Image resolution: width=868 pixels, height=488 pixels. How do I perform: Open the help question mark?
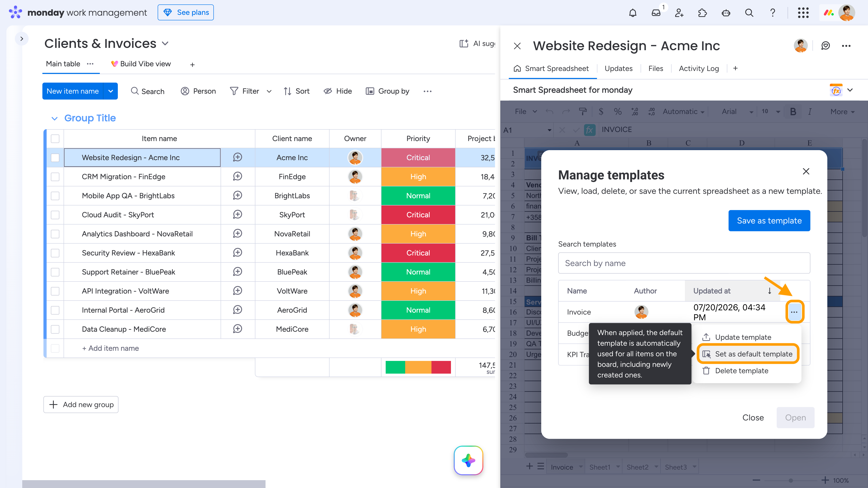point(772,13)
